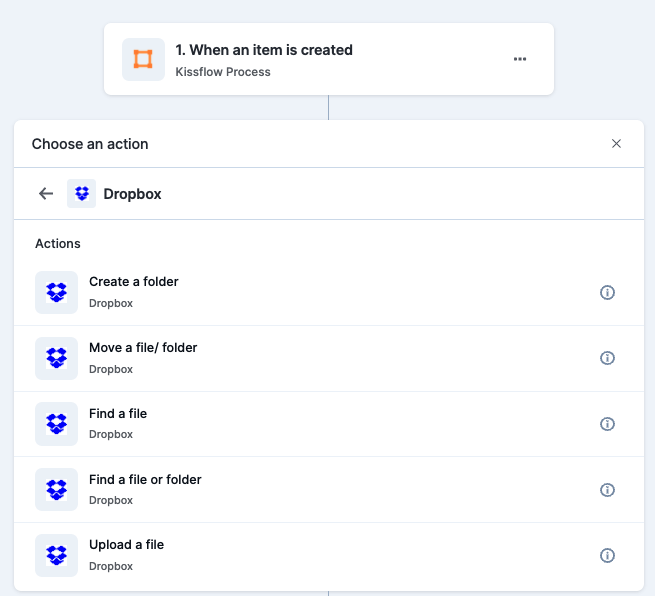View info for Upload a file
655x596 pixels.
(x=607, y=555)
